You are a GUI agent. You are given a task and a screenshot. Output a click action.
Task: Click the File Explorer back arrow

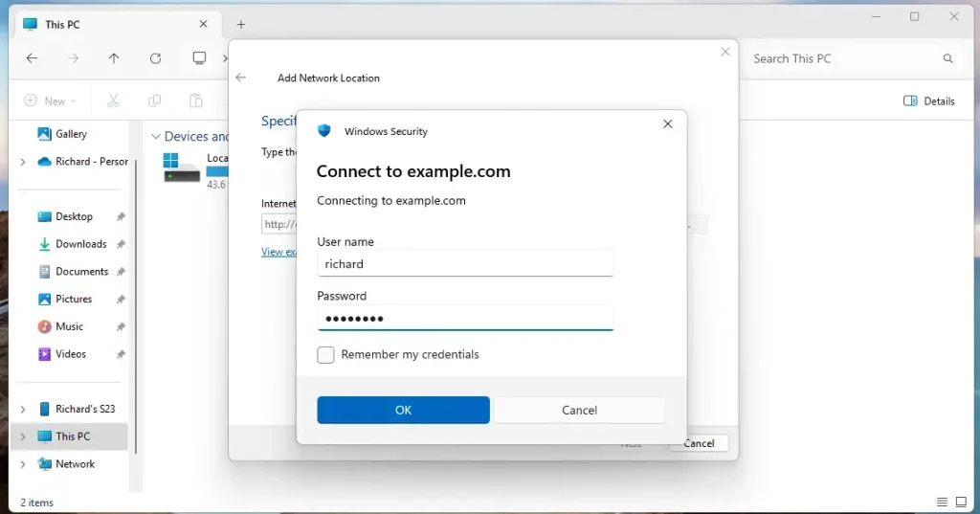pos(32,58)
